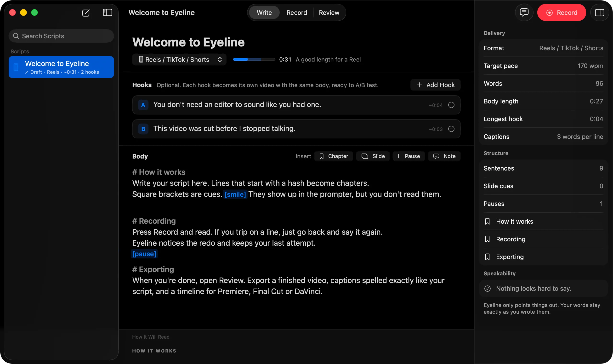Open the Reels / TikTok / Shorts format dropdown
Viewport: 613px width, 364px height.
(x=179, y=60)
